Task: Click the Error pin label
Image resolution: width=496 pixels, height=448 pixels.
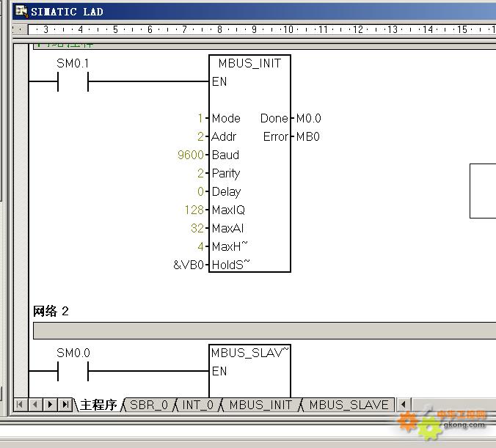Action: (276, 136)
